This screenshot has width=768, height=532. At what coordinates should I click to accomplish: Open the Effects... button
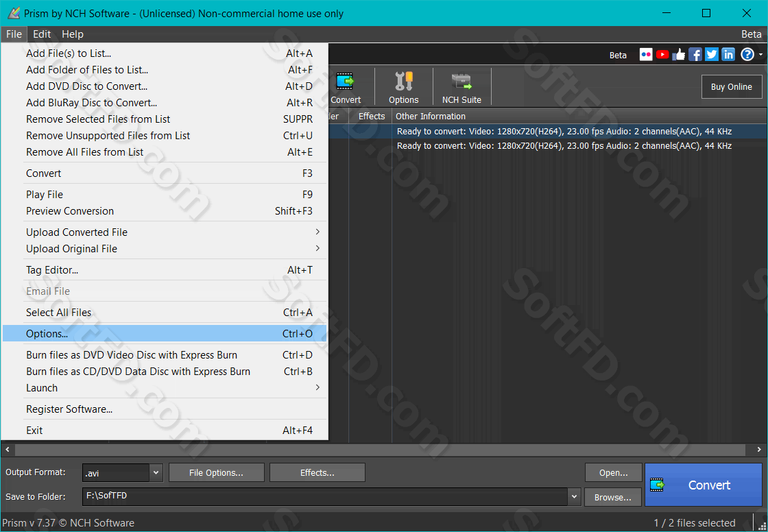[x=317, y=473]
